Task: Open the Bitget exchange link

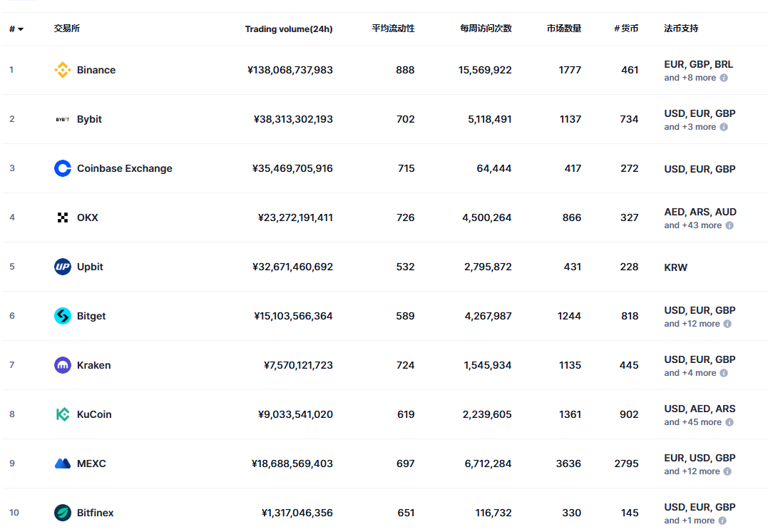Action: [91, 316]
